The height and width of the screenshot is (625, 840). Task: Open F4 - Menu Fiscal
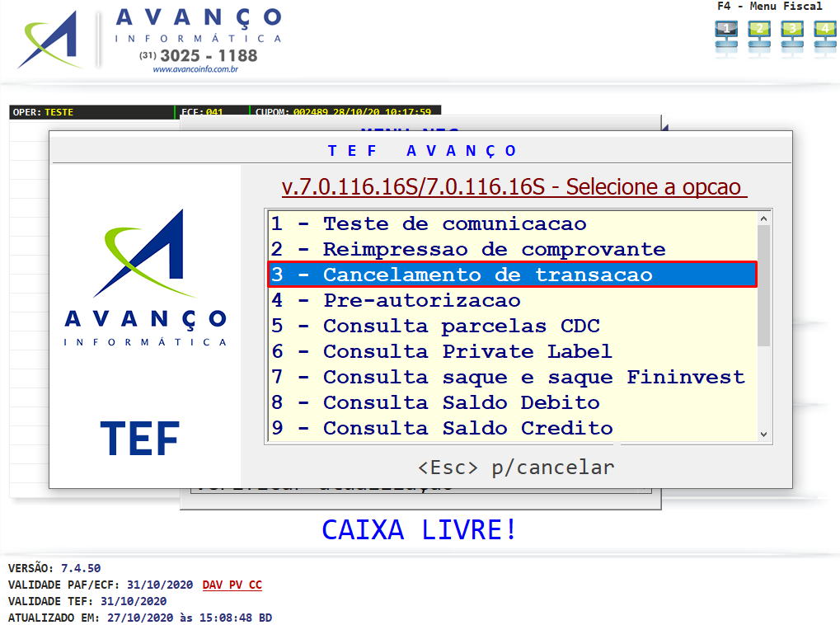pos(769,7)
